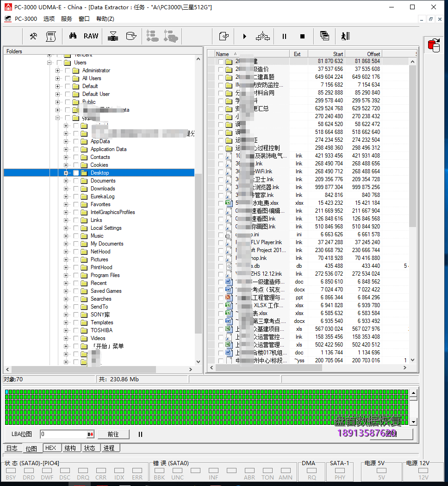
Task: Click the binoculars search icon
Action: click(x=73, y=36)
